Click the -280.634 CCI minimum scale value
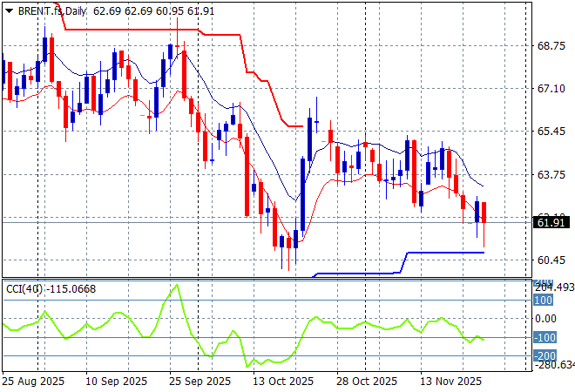Screen dimensions: 575x392 554,365
